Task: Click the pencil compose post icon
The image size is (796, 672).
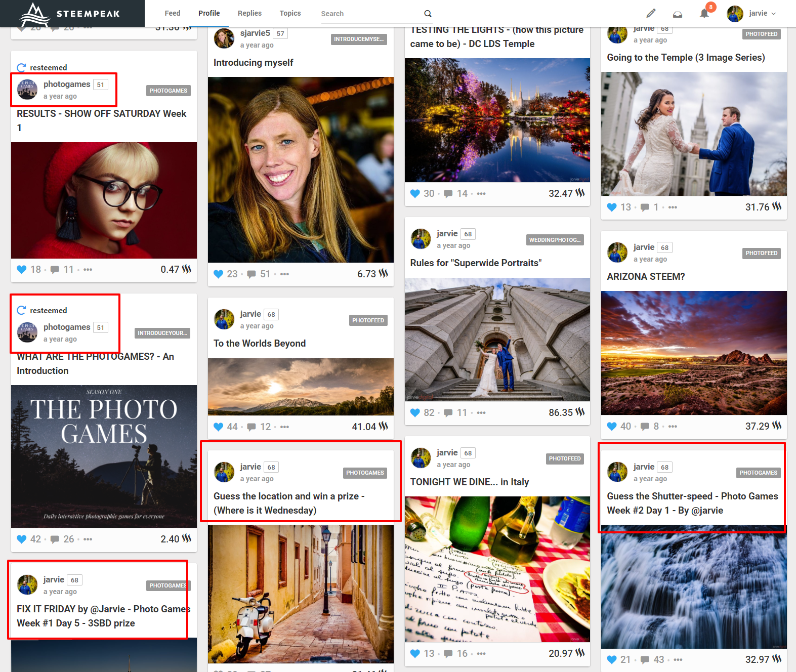Action: tap(651, 14)
